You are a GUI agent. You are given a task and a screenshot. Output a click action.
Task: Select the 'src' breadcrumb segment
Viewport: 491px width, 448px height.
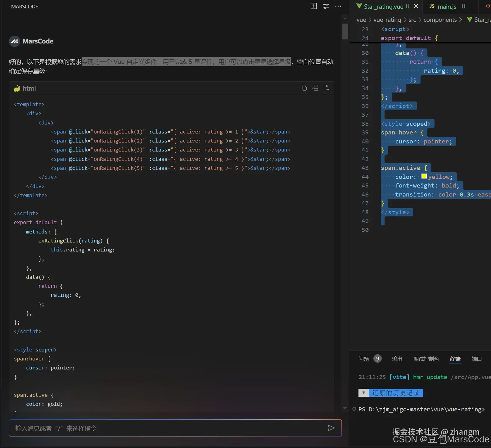pos(412,20)
